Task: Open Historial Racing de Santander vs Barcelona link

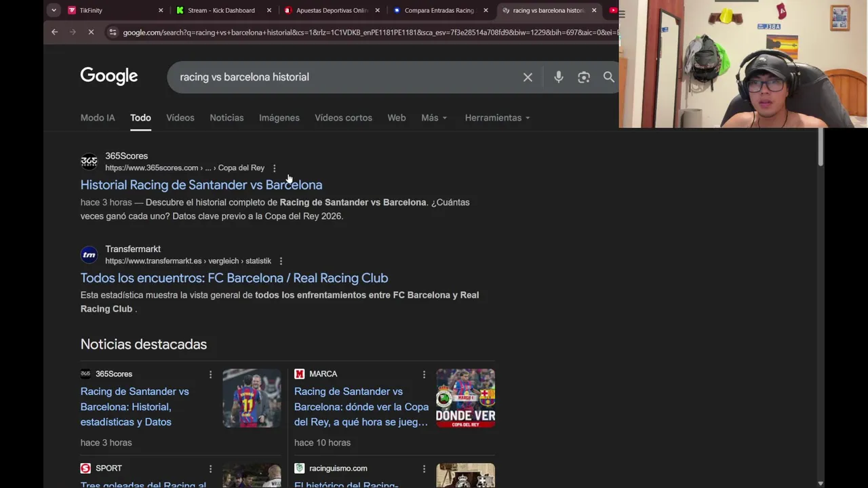Action: (x=201, y=185)
